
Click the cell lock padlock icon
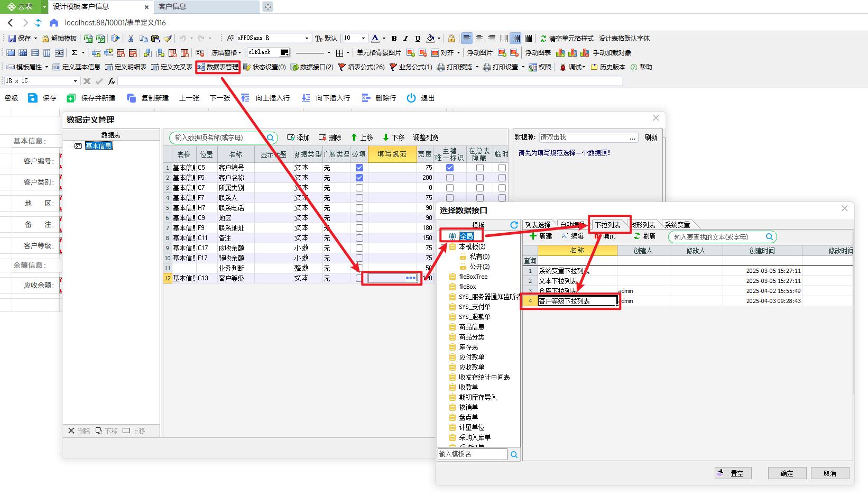pyautogui.click(x=451, y=38)
